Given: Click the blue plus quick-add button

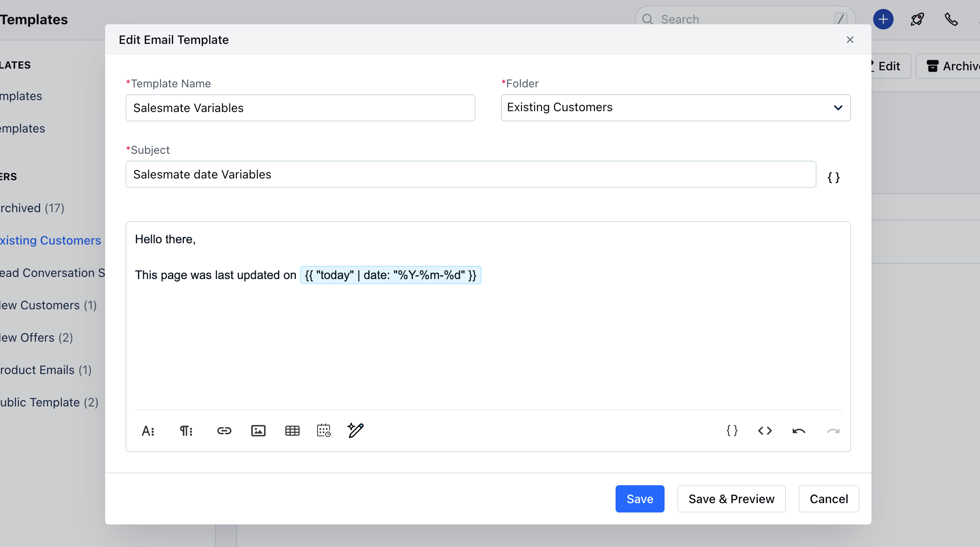Looking at the screenshot, I should click(883, 19).
